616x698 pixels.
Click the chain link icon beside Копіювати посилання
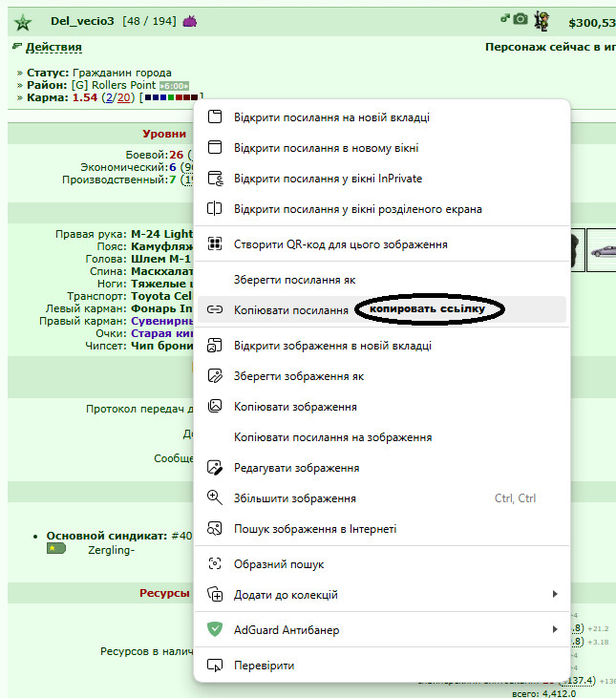[215, 309]
